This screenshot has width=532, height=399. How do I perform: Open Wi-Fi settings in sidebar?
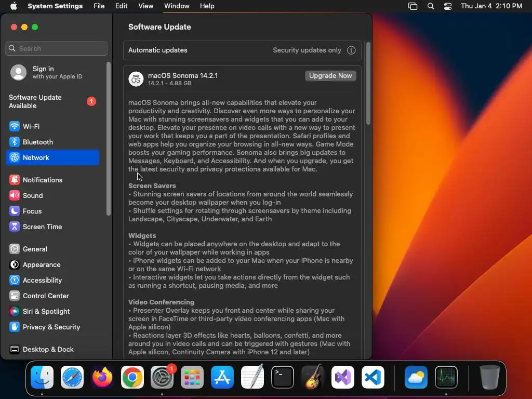pyautogui.click(x=52, y=126)
